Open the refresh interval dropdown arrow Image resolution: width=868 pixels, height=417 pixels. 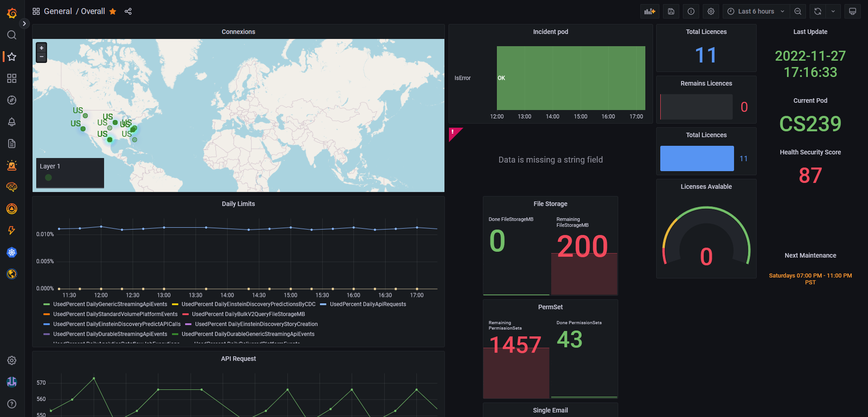pyautogui.click(x=833, y=11)
